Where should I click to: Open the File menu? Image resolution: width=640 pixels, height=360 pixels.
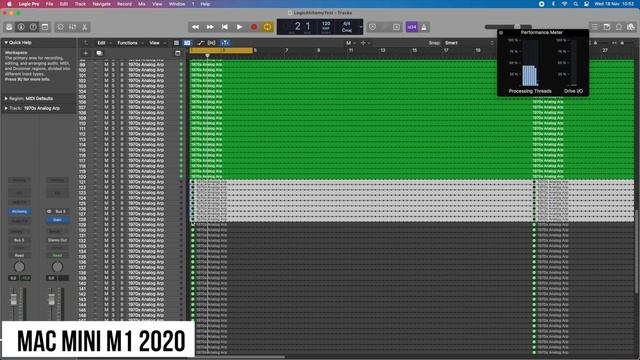(49, 4)
